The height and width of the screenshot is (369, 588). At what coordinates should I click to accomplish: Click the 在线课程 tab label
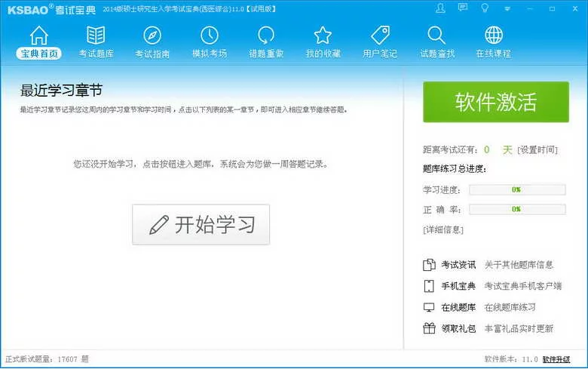point(494,54)
